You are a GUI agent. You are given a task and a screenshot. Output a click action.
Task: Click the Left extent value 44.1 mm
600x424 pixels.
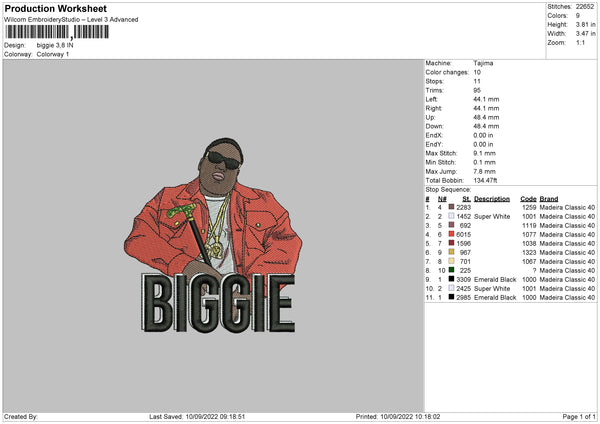[x=486, y=99]
